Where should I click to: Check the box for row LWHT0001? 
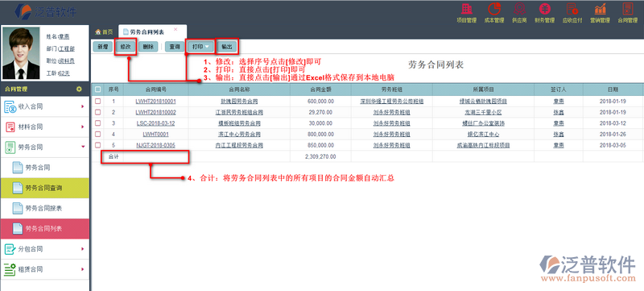[97, 134]
